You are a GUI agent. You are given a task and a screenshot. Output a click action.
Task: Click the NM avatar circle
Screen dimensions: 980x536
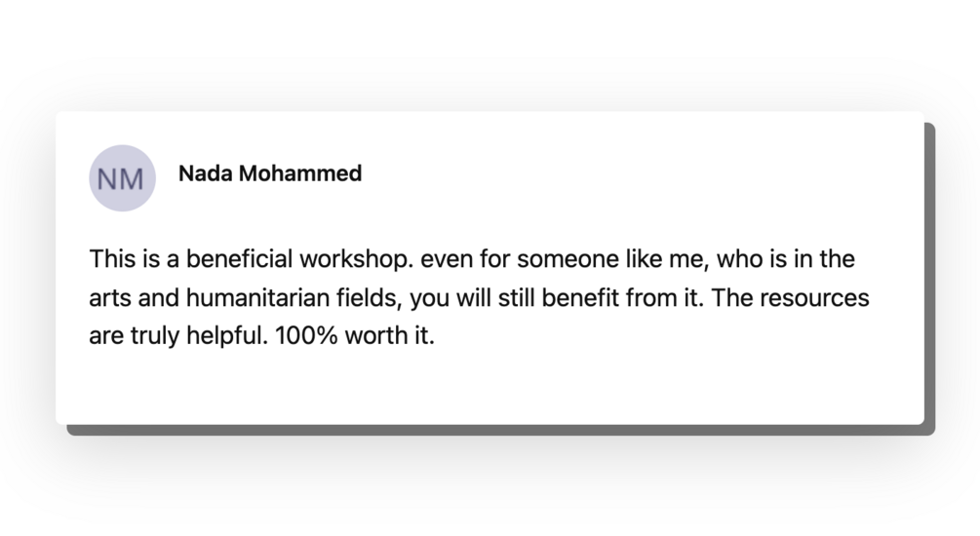[122, 178]
